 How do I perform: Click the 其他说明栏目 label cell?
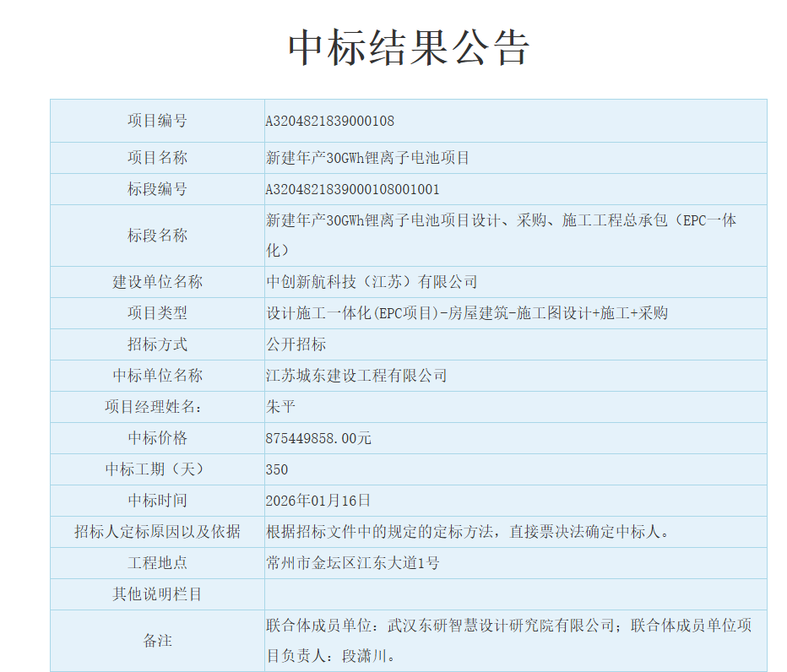click(x=157, y=594)
